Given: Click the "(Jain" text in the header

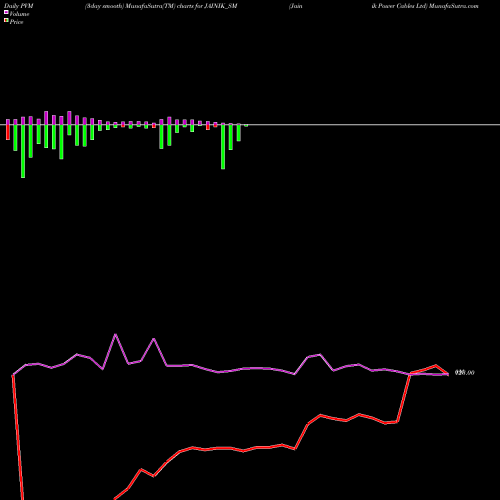Looking at the screenshot, I should 296,6.
